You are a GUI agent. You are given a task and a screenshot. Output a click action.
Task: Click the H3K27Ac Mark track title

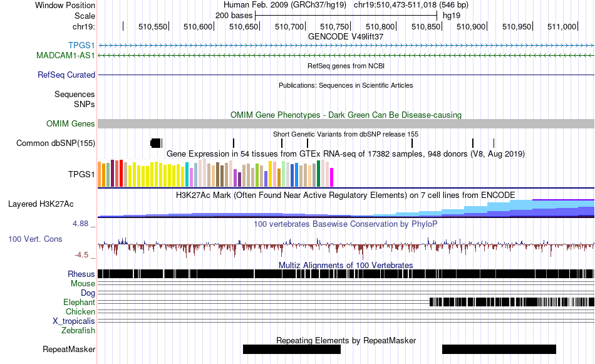[x=346, y=195]
